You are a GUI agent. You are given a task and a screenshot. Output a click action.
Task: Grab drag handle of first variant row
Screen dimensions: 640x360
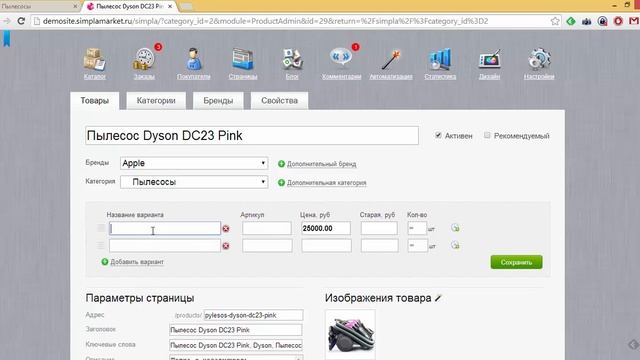[101, 228]
